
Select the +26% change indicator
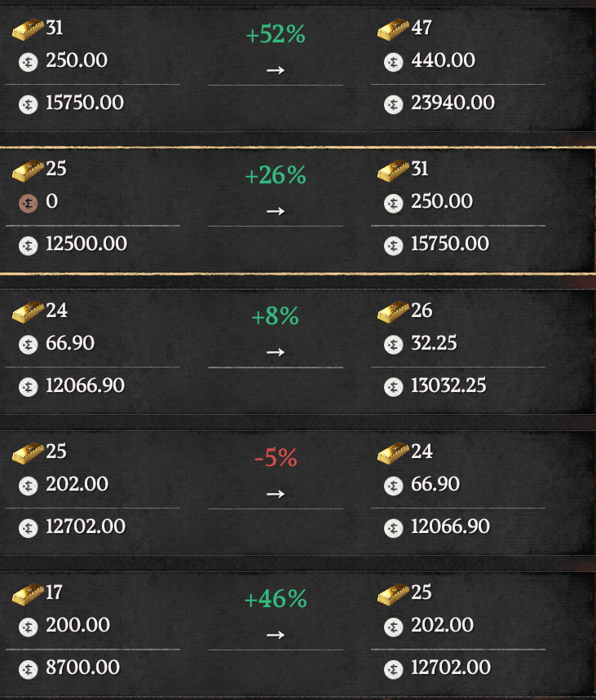click(276, 175)
